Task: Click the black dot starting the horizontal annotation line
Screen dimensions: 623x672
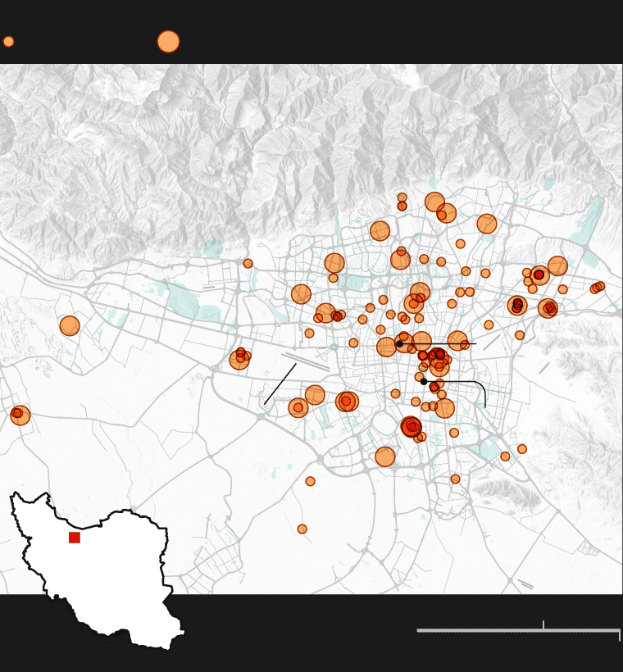Action: [x=400, y=343]
